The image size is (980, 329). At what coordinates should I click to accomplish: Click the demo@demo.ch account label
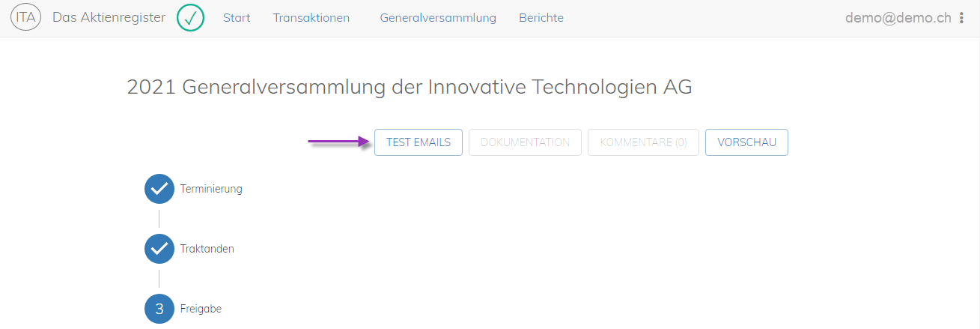tap(898, 18)
